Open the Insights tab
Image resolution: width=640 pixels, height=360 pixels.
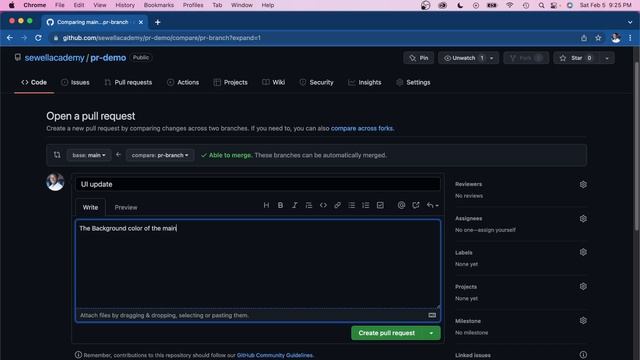pyautogui.click(x=365, y=82)
